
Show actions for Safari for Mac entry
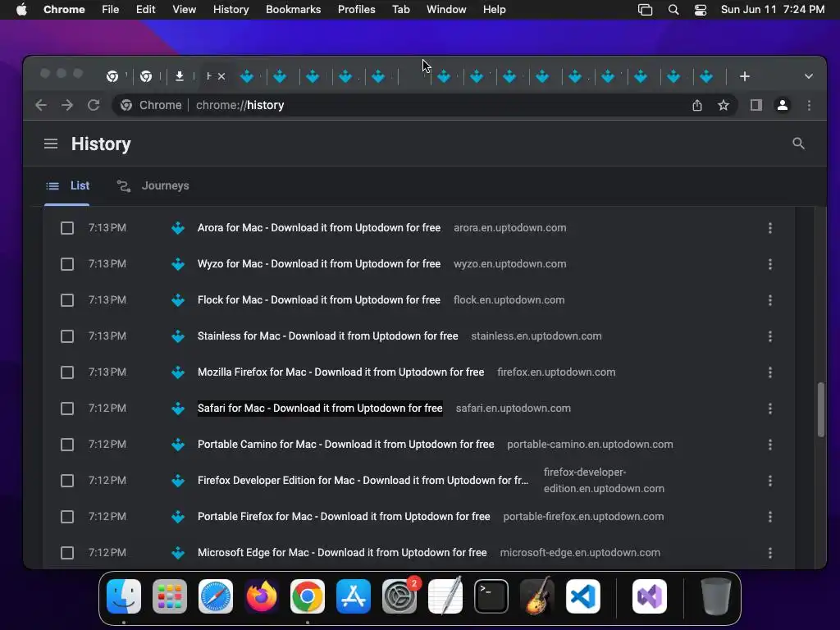pos(769,409)
